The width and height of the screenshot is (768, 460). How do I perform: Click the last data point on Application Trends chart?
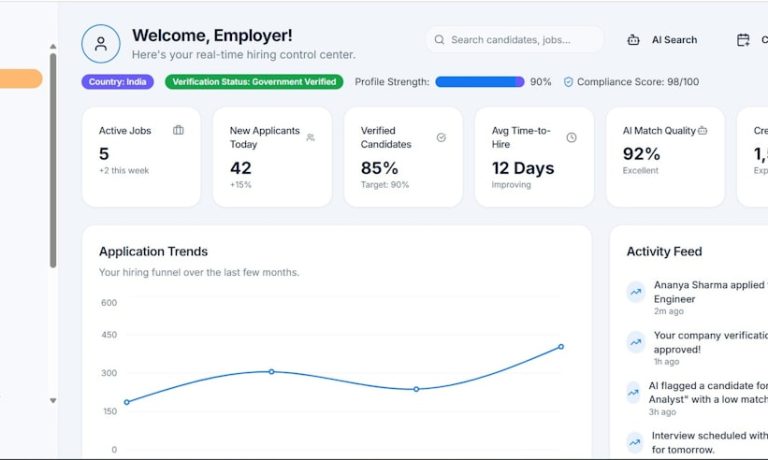tap(561, 347)
